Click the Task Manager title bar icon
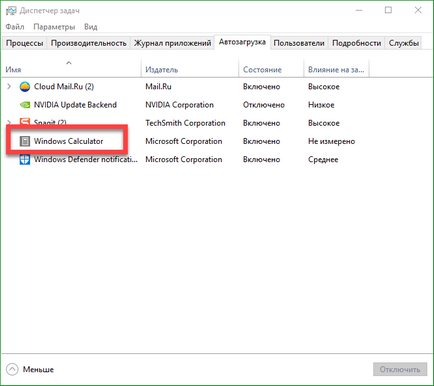 tap(11, 11)
